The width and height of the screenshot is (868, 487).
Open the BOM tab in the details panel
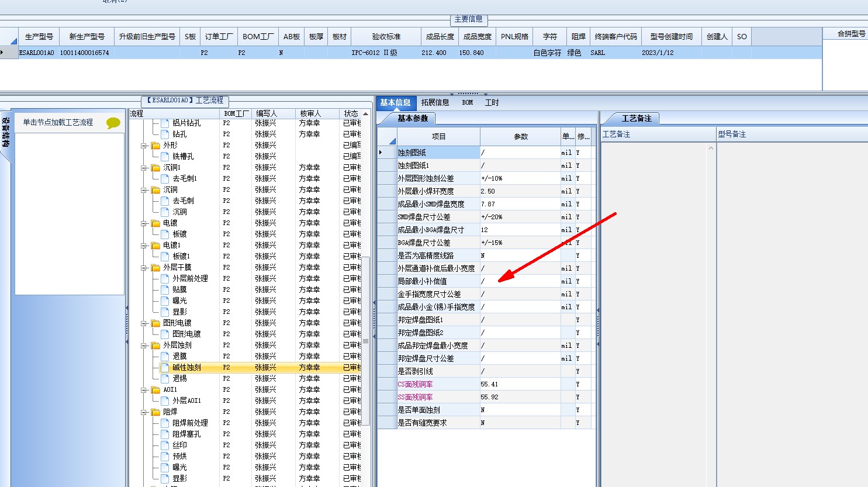click(x=468, y=103)
